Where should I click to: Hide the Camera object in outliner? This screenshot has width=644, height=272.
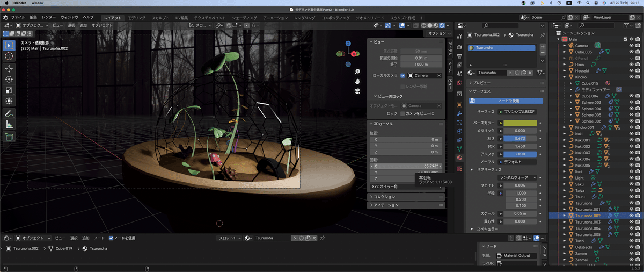pos(631,45)
